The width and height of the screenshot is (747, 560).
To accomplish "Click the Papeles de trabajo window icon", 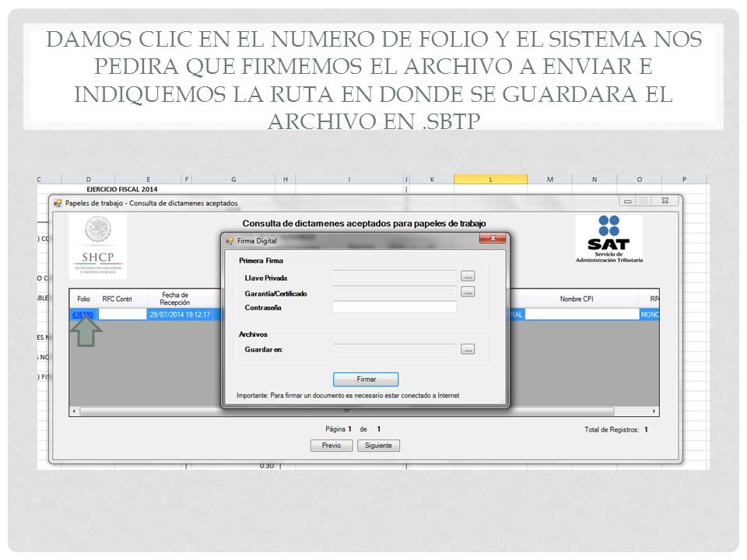I will pos(58,203).
